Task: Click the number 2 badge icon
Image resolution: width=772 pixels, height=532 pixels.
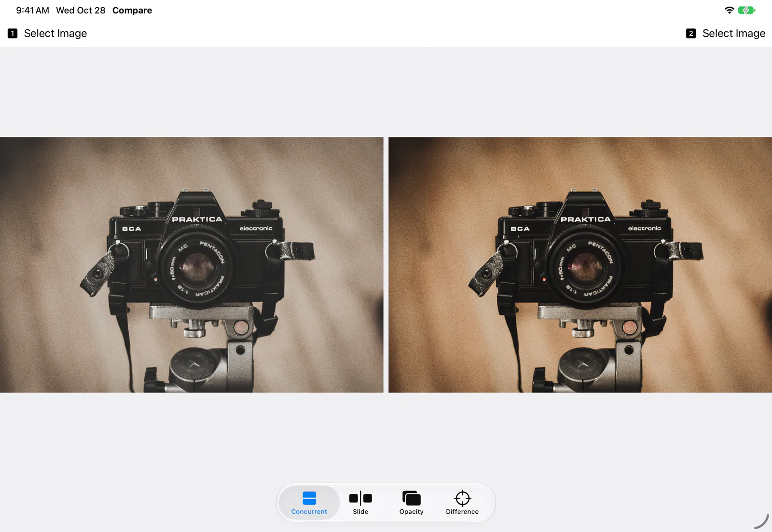Action: point(691,33)
